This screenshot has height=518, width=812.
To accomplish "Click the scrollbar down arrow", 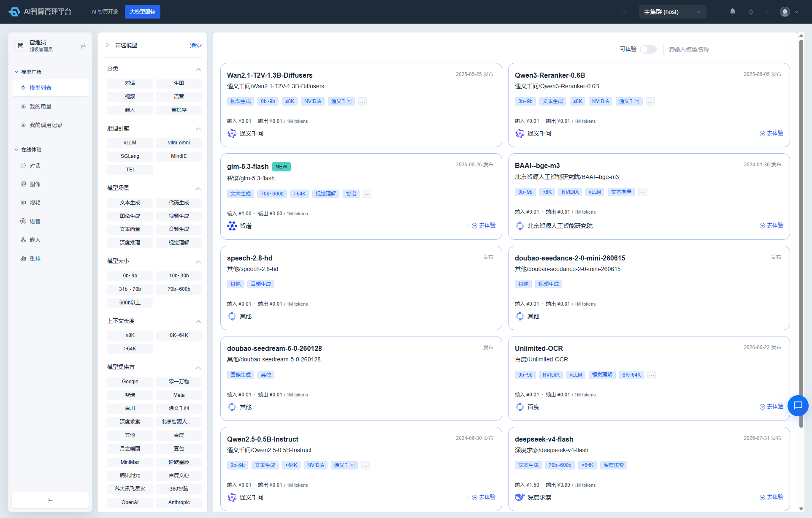I will [801, 509].
